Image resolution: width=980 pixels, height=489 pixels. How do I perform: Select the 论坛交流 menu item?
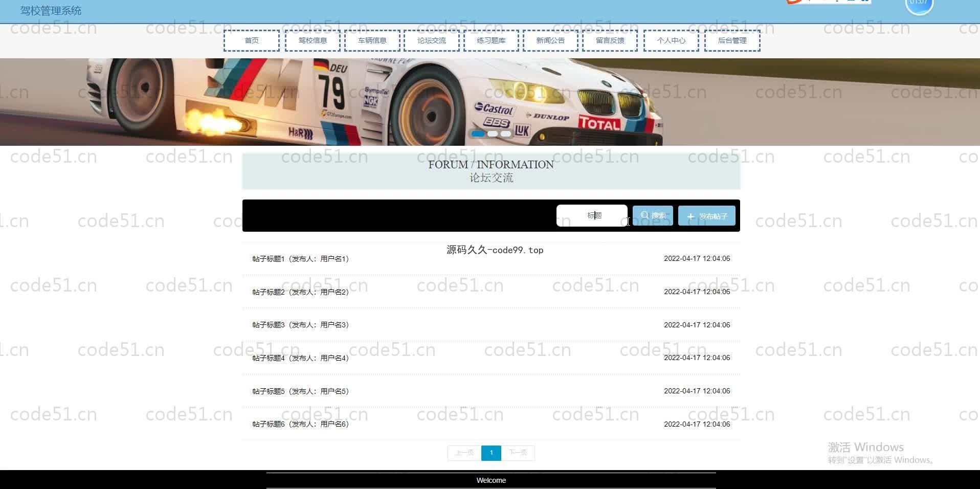[x=432, y=40]
